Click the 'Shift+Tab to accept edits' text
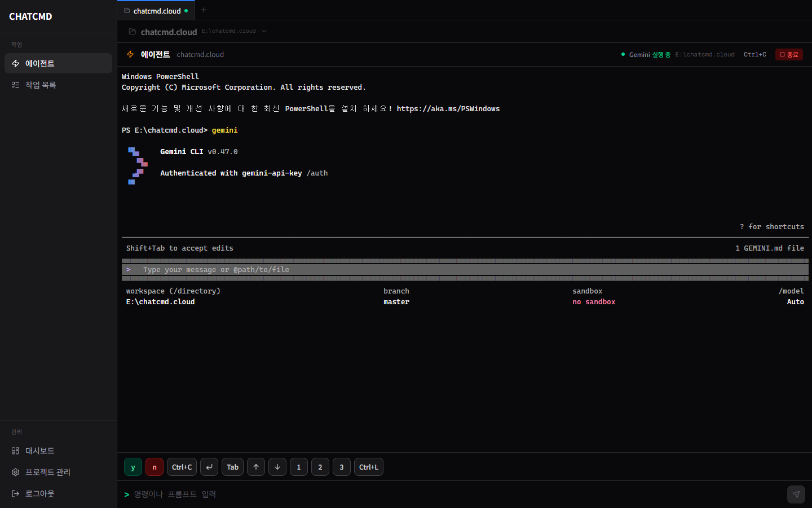Viewport: 812px width, 508px height. tap(180, 248)
